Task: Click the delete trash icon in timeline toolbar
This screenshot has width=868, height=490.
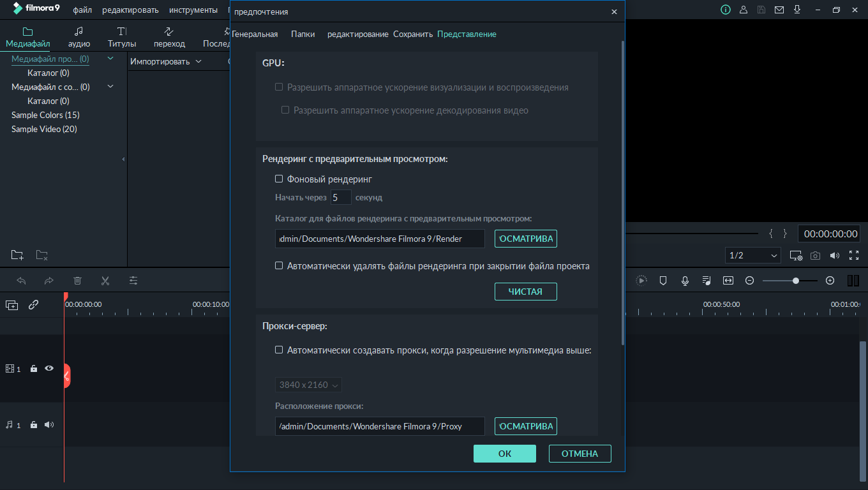Action: pos(77,281)
